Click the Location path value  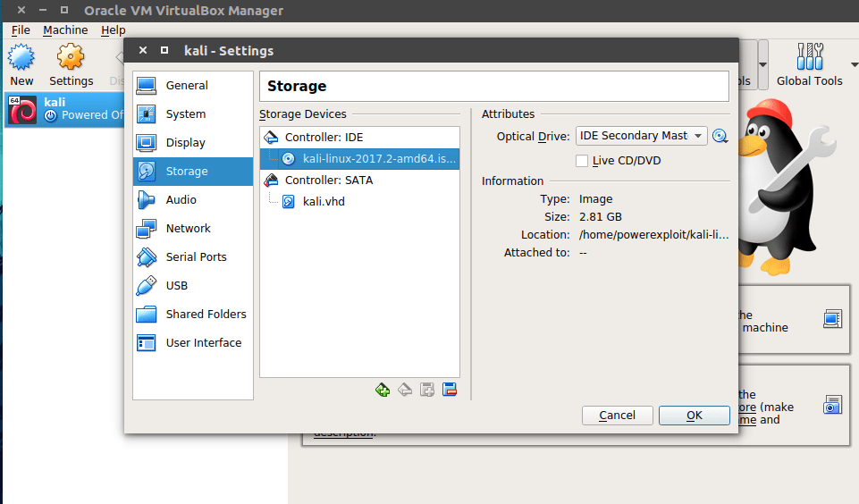point(653,235)
